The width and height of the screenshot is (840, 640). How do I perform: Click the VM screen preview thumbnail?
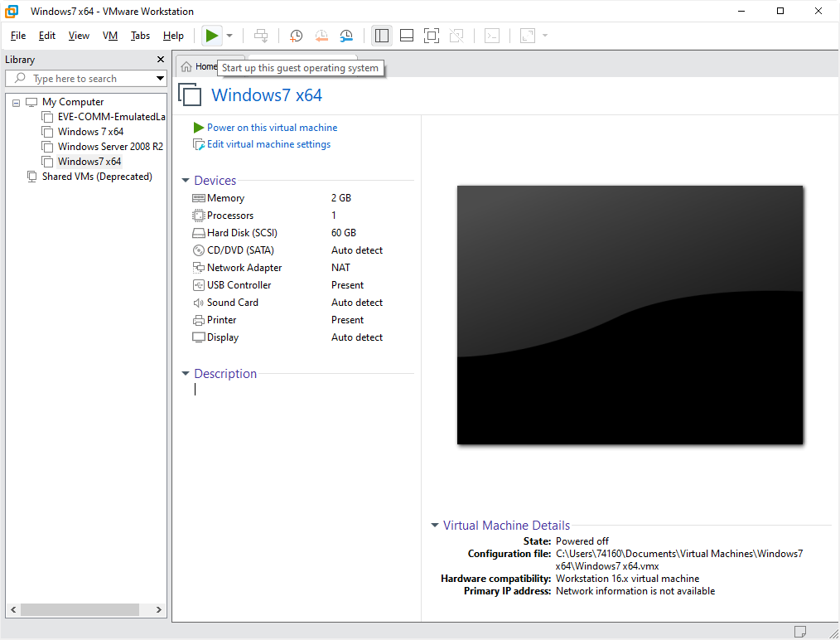coord(630,315)
